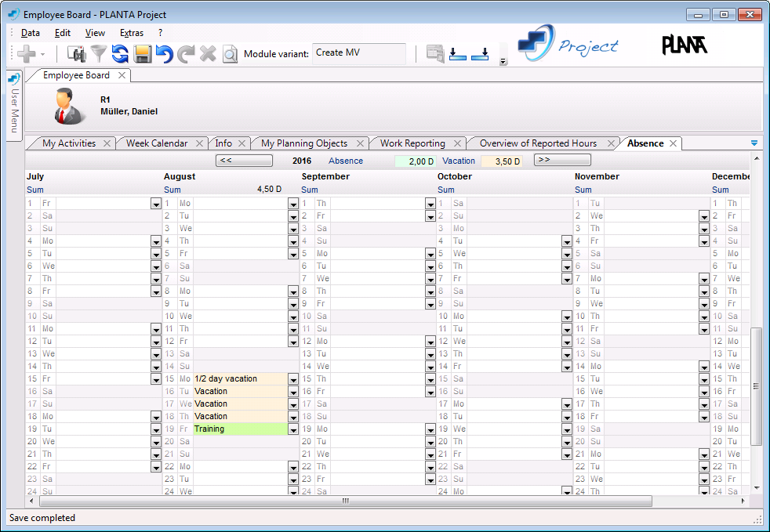
Task: Close the Employee Board tab
Action: tap(122, 75)
